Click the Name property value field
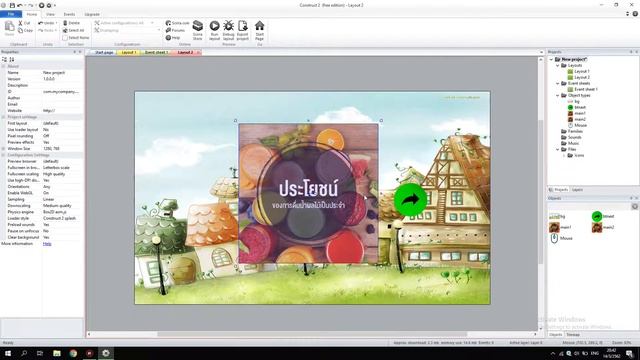Image resolution: width=640 pixels, height=360 pixels. click(x=62, y=73)
